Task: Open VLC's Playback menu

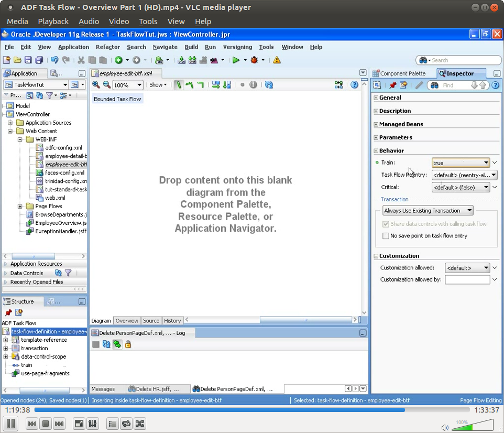Action: (52, 21)
